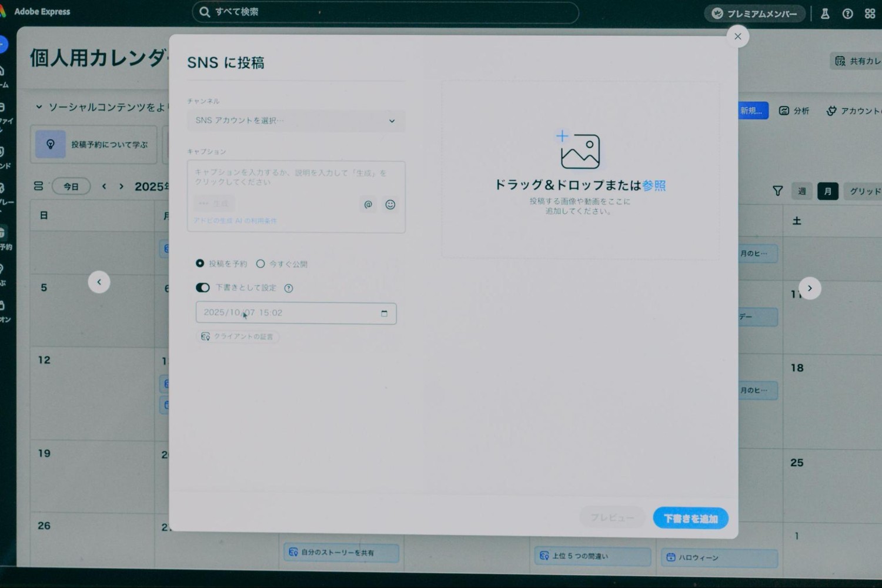This screenshot has width=882, height=588.
Task: Switch to 週 view tab
Action: click(x=801, y=191)
